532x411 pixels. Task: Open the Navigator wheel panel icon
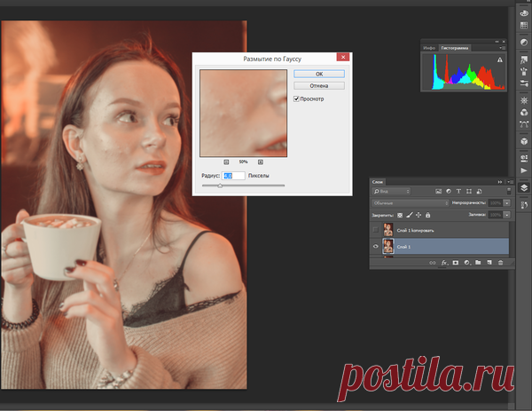tap(524, 100)
